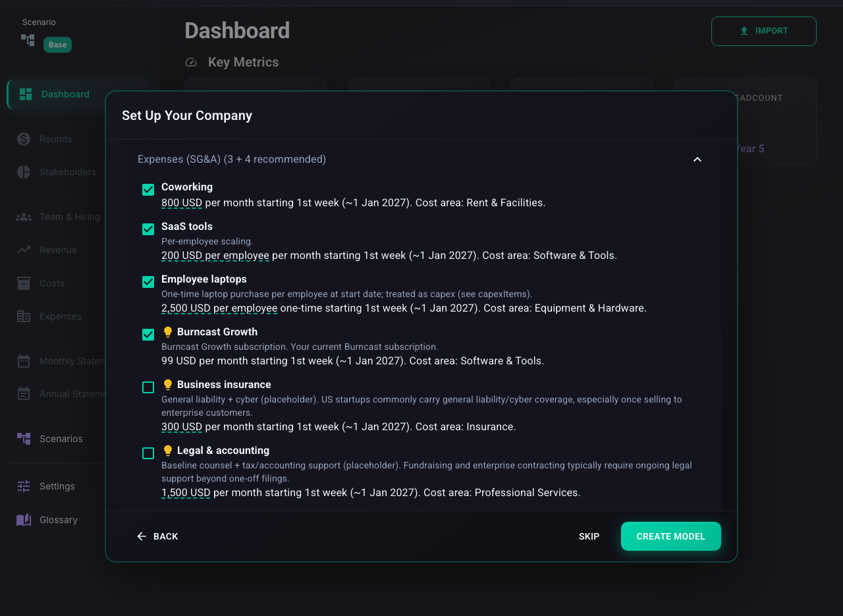Uncheck the Employee laptops checkbox

148,282
